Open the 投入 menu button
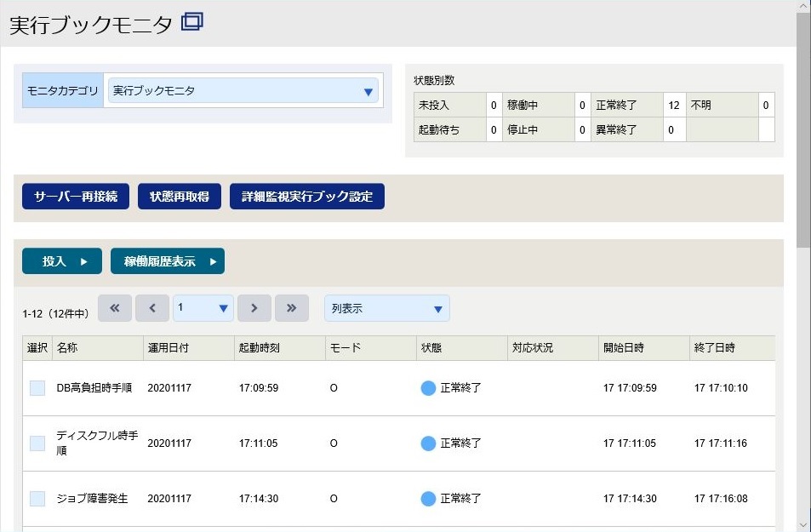Viewport: 811px width, 532px height. click(62, 260)
